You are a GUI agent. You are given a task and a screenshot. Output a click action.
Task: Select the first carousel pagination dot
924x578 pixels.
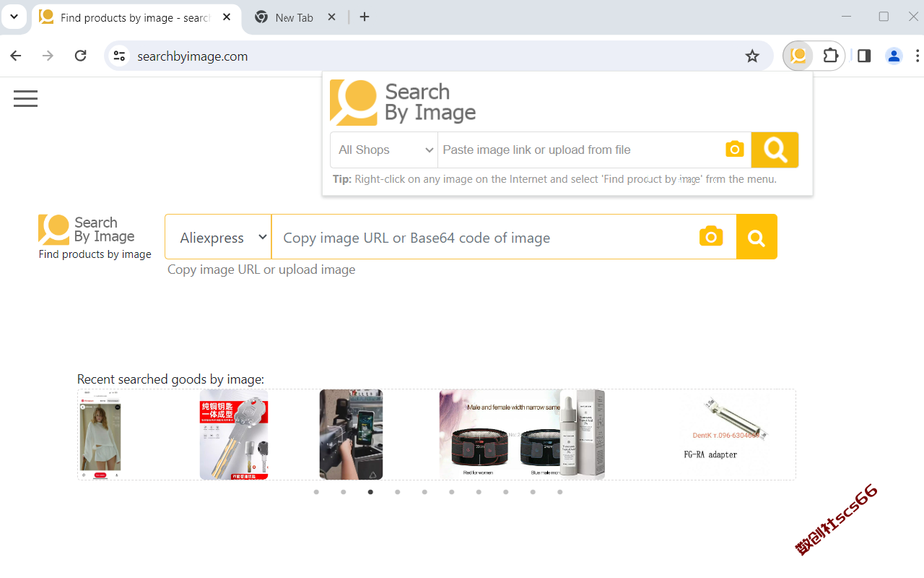point(316,492)
